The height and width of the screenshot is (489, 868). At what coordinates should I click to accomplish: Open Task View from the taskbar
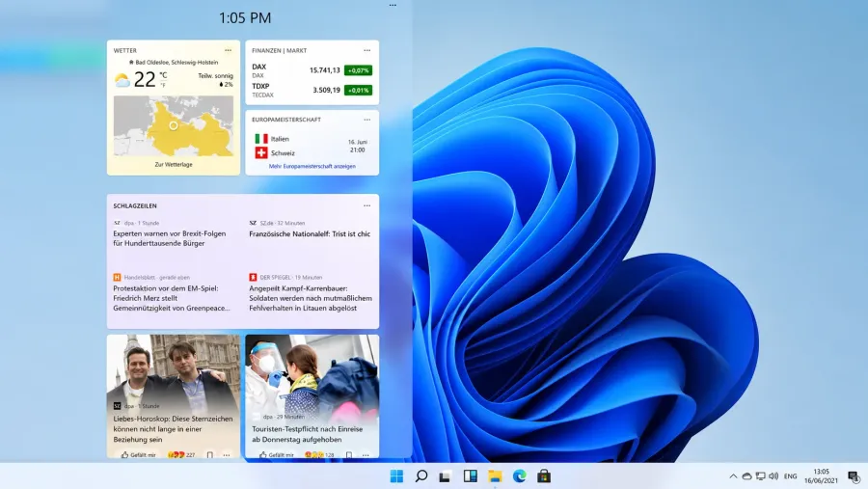point(445,476)
